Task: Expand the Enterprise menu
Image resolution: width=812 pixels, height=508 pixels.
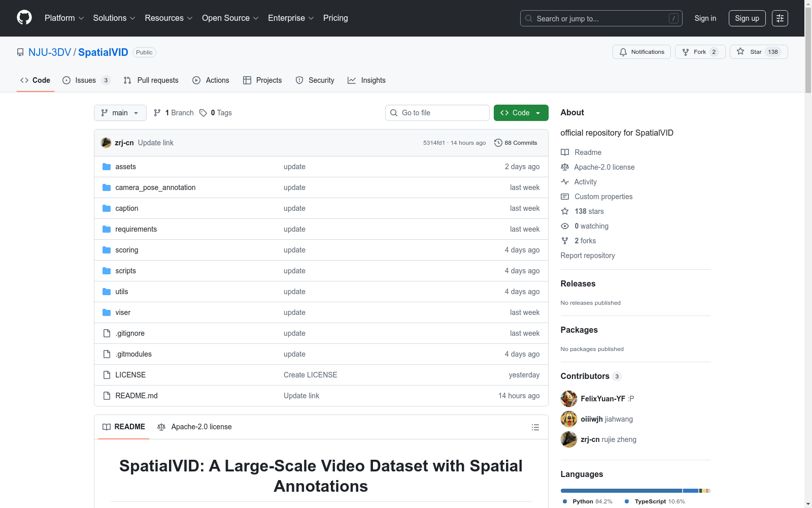Action: coord(291,18)
